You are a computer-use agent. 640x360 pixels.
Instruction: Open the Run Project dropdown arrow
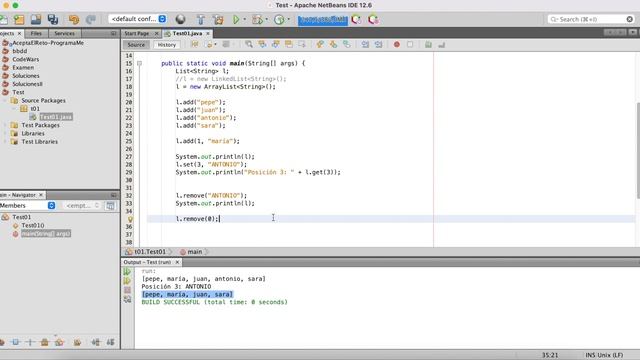[245, 19]
